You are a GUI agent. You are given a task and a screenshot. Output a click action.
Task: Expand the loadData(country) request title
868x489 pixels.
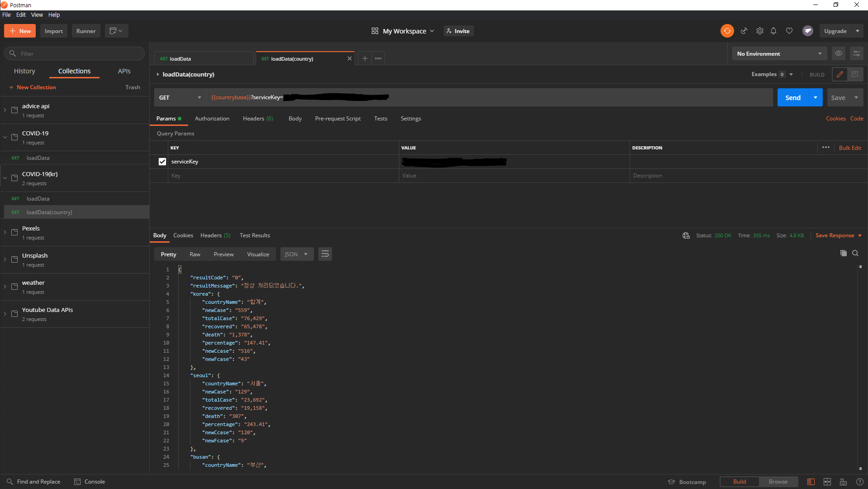[158, 74]
